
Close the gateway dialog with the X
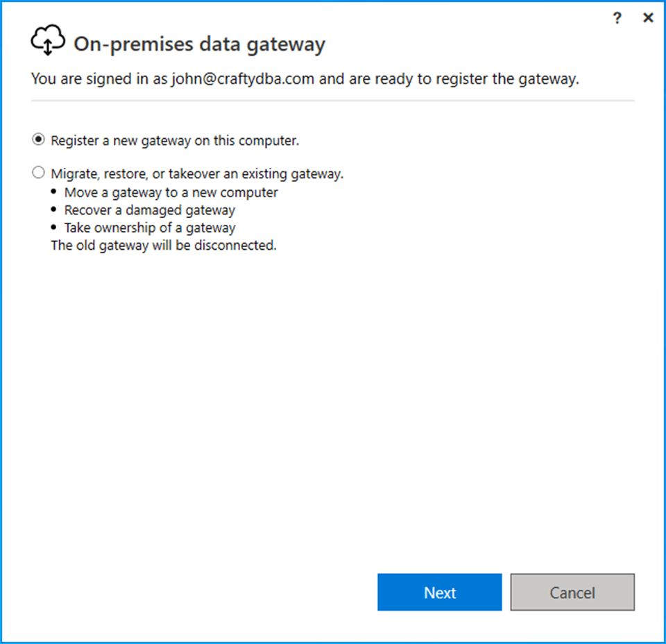[648, 18]
